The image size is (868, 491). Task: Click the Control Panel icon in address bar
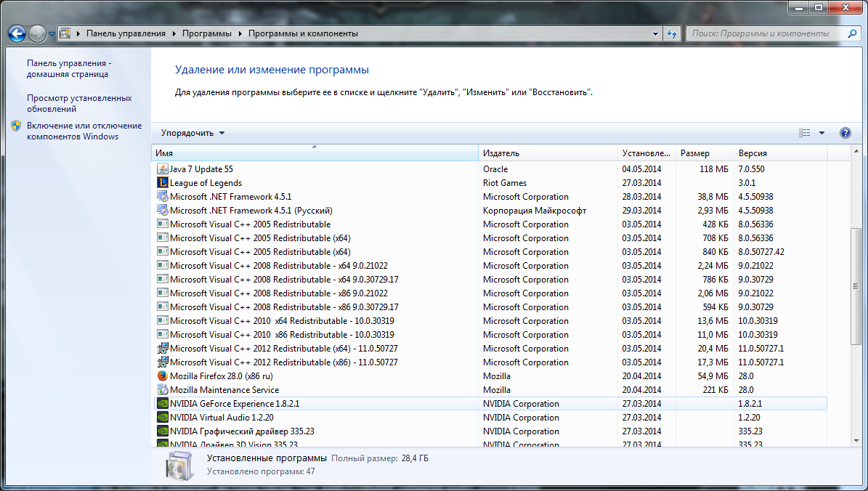click(65, 33)
